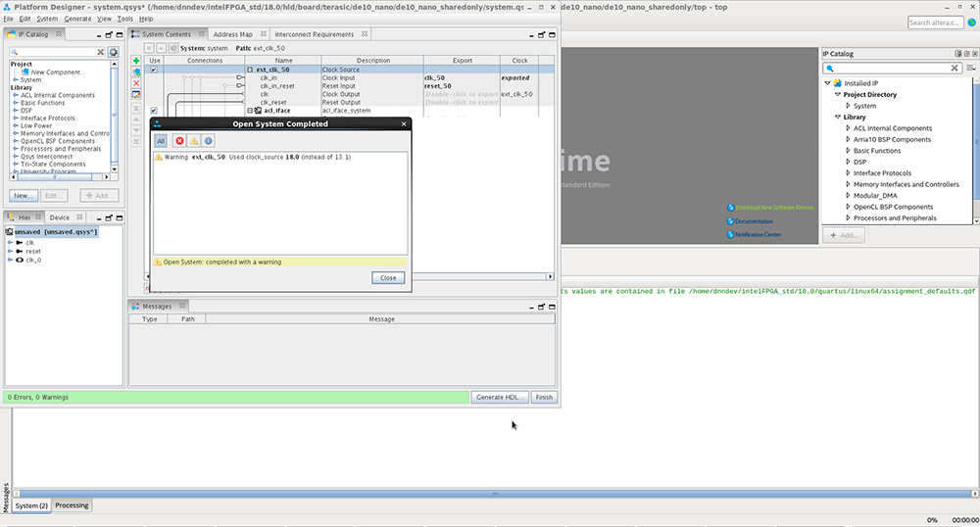Clear the right IP Catalog search
This screenshot has height=527, width=980.
[x=956, y=69]
